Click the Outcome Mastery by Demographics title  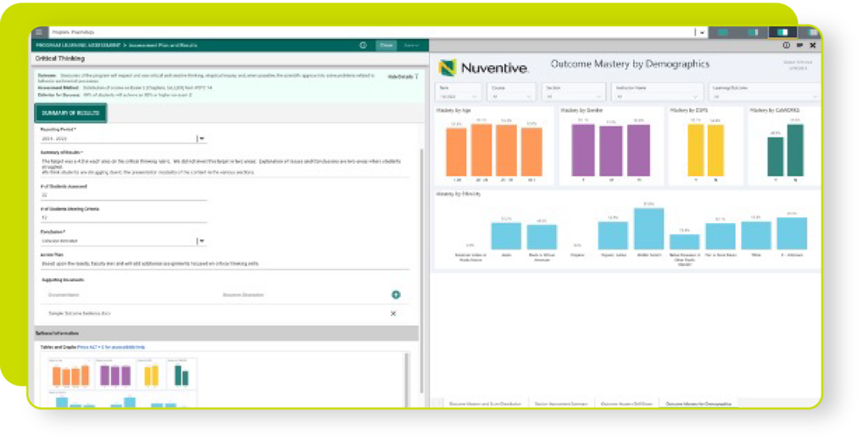point(630,64)
